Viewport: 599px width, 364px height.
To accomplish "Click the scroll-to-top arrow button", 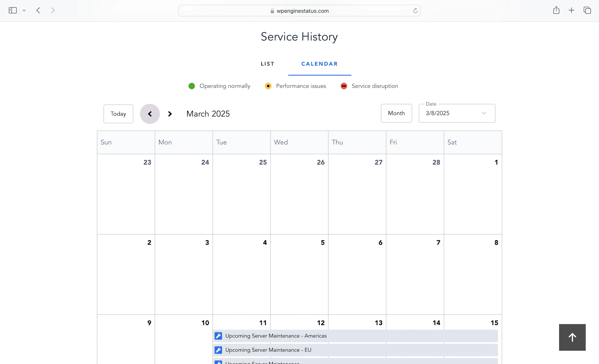I will pos(572,337).
